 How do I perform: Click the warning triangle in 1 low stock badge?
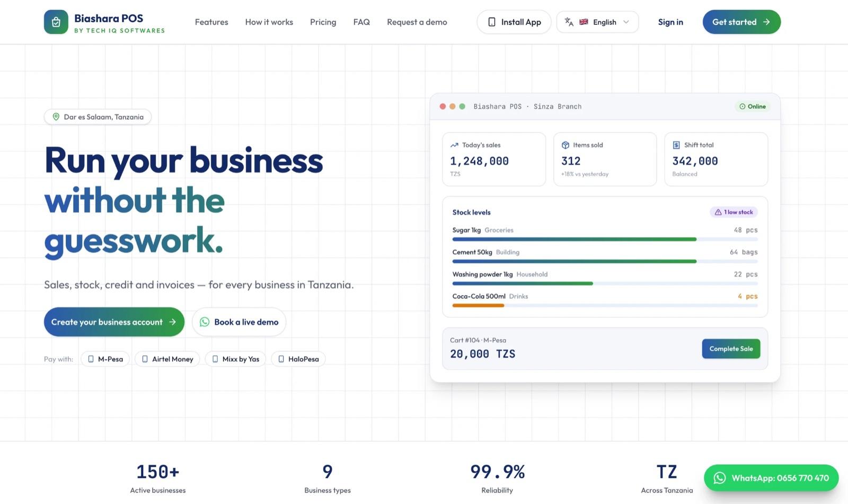[x=718, y=212]
